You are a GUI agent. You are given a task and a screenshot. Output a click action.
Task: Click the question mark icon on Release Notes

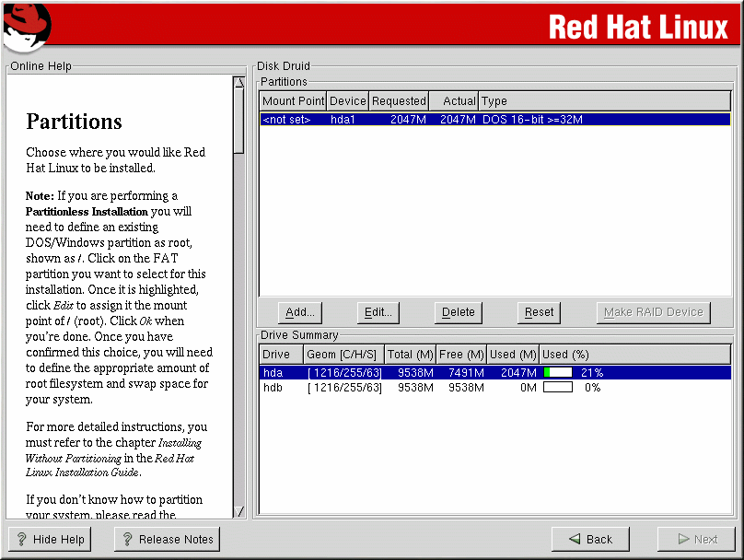pyautogui.click(x=127, y=540)
